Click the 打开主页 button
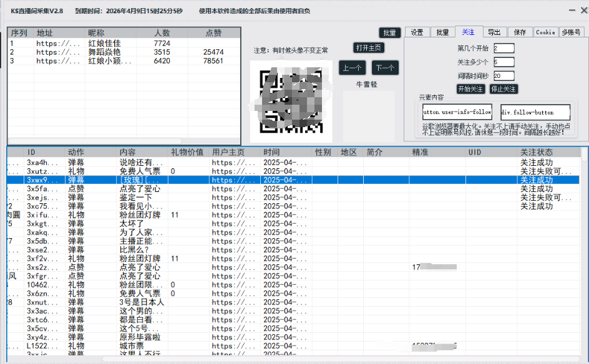The width and height of the screenshot is (589, 364). [x=369, y=48]
